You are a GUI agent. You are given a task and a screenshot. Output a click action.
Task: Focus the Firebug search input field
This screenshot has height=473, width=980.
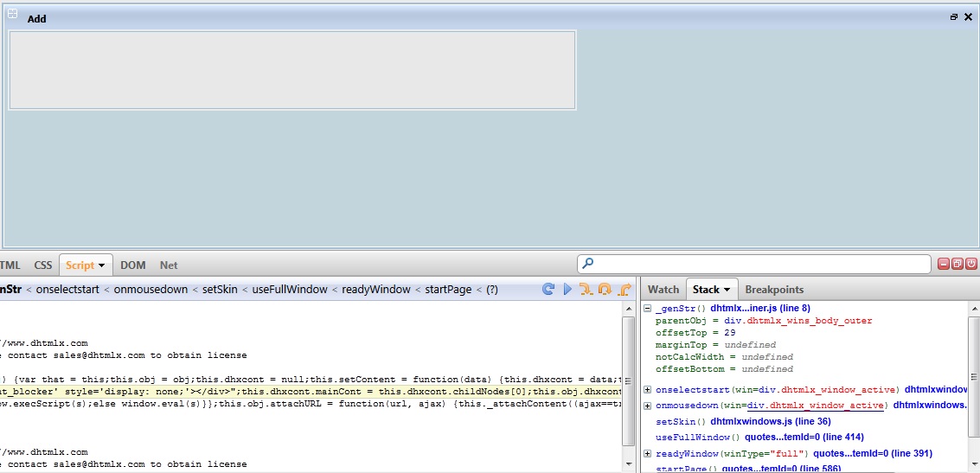(753, 264)
